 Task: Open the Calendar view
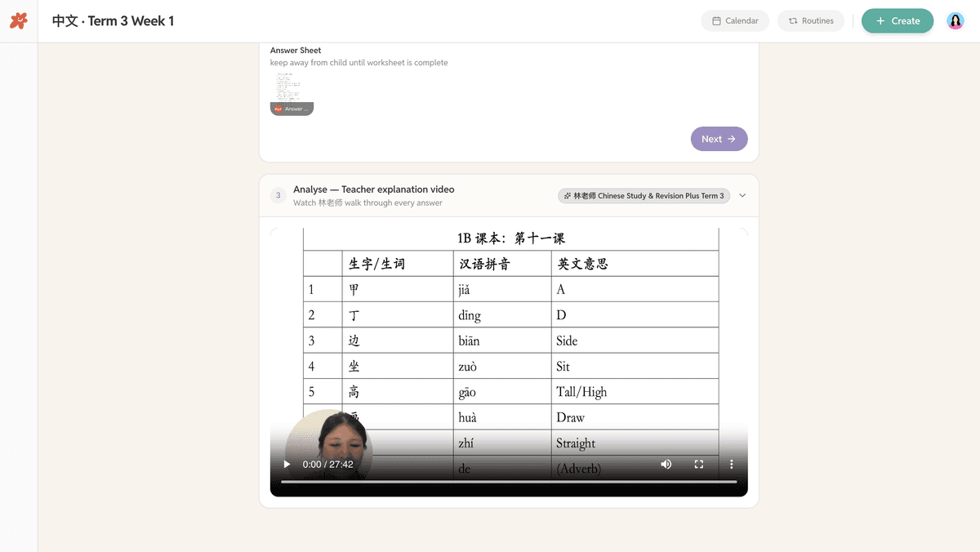735,21
